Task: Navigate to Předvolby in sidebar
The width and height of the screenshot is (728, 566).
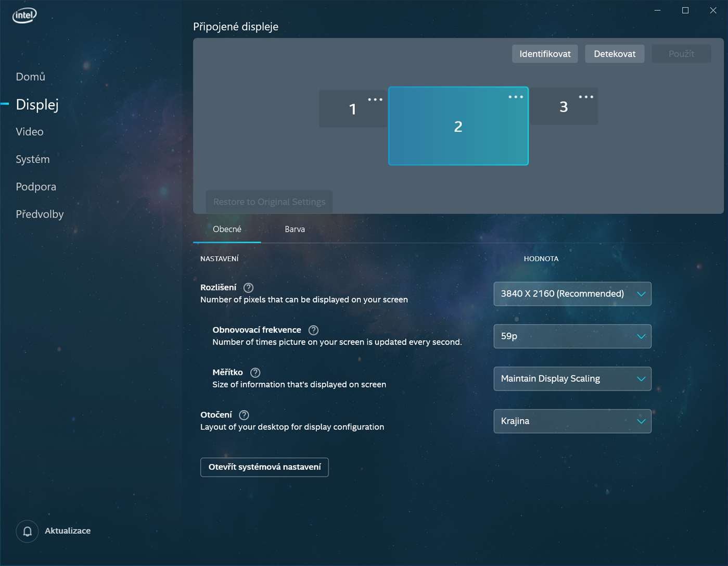Action: 40,214
